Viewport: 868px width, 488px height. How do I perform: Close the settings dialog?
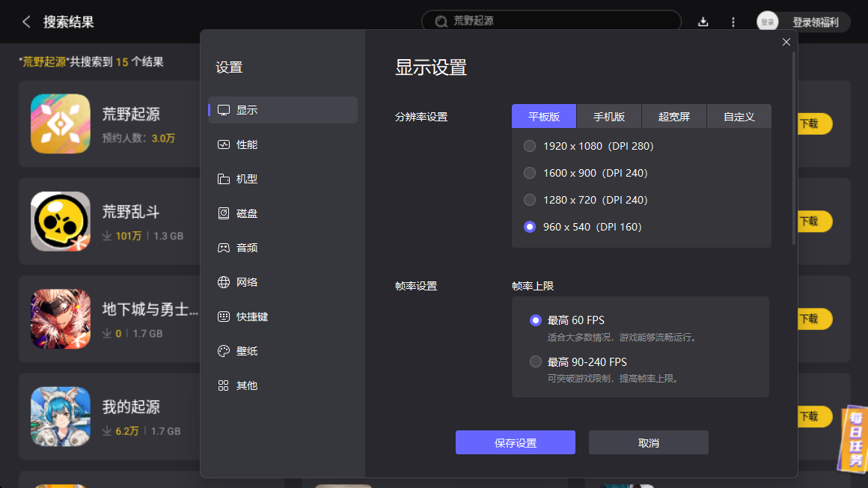pos(786,42)
